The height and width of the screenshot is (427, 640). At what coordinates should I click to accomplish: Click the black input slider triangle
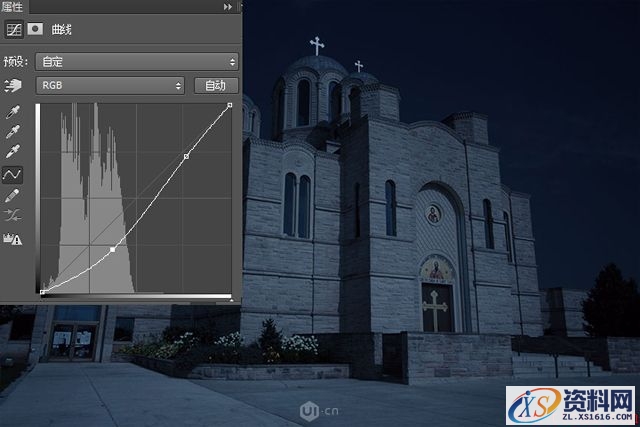click(x=41, y=297)
